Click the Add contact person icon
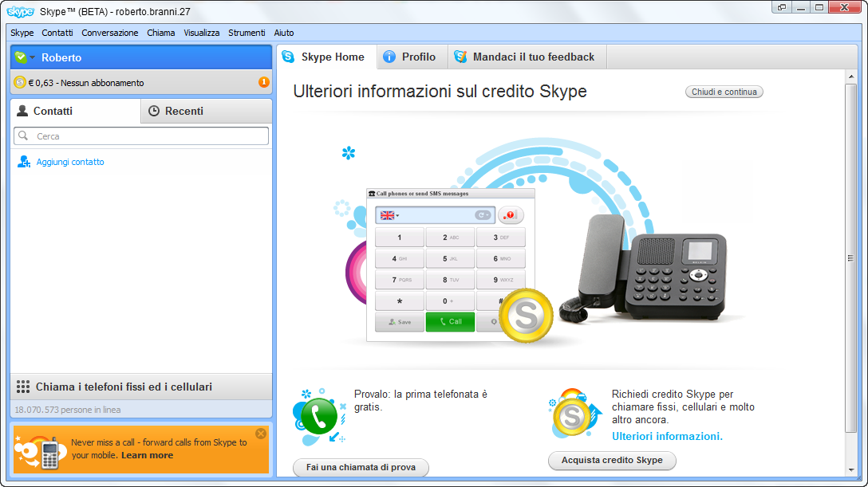Screen dimensions: 868x487 pos(24,162)
